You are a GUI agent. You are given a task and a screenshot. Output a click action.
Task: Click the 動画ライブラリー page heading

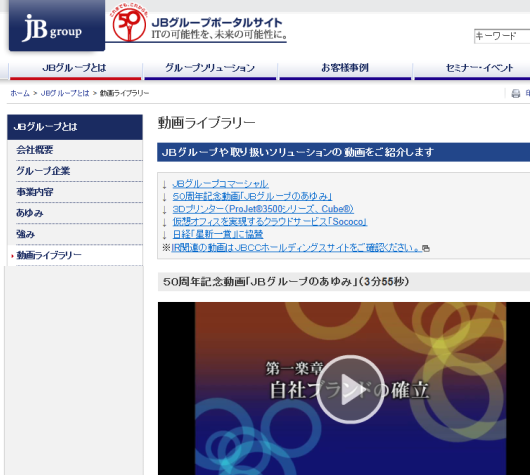pyautogui.click(x=207, y=123)
